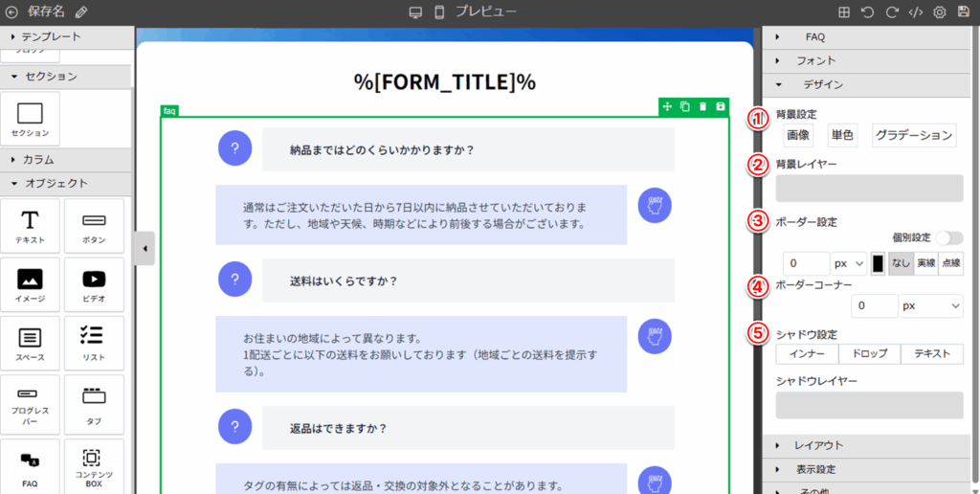Click the ボーダーコーナー radius input field
The image size is (980, 494).
click(x=874, y=306)
